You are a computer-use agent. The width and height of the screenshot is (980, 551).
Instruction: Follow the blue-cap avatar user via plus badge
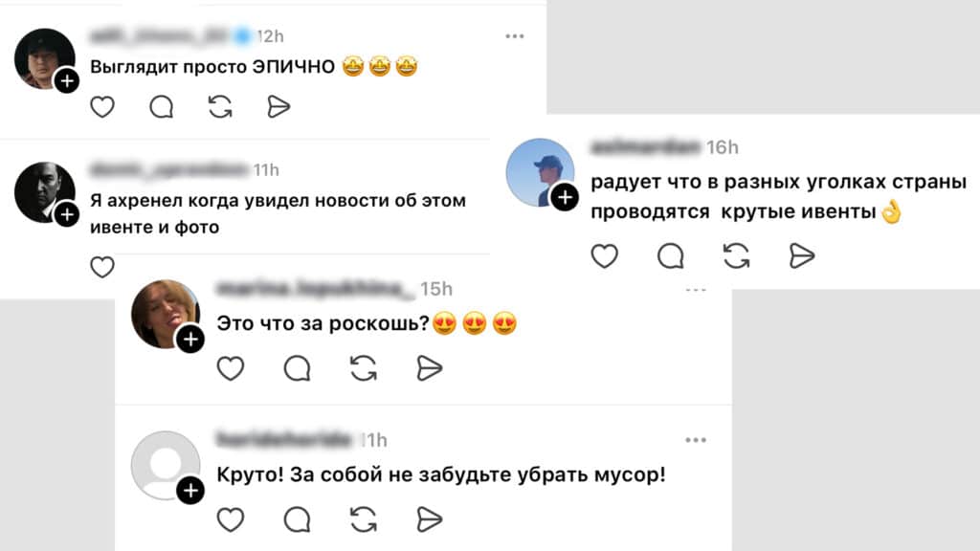[565, 197]
